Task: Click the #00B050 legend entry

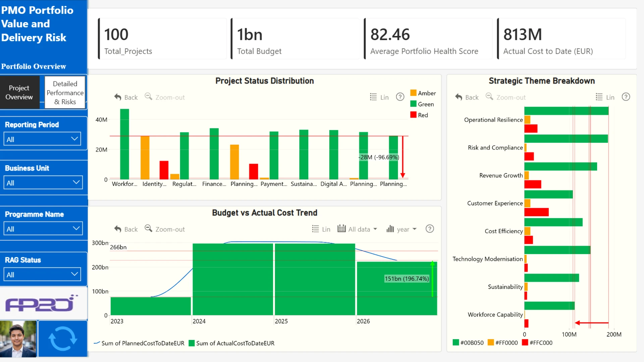Action: 468,343
